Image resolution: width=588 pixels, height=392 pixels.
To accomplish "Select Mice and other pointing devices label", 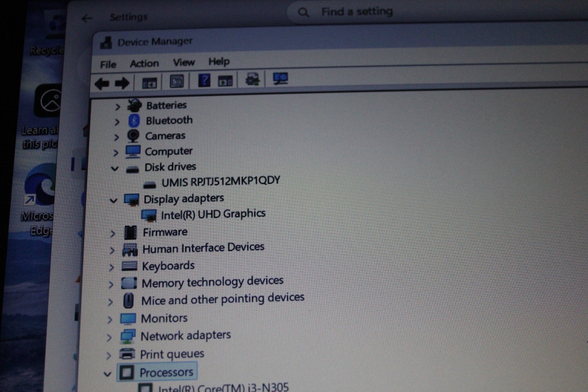I will [x=223, y=299].
